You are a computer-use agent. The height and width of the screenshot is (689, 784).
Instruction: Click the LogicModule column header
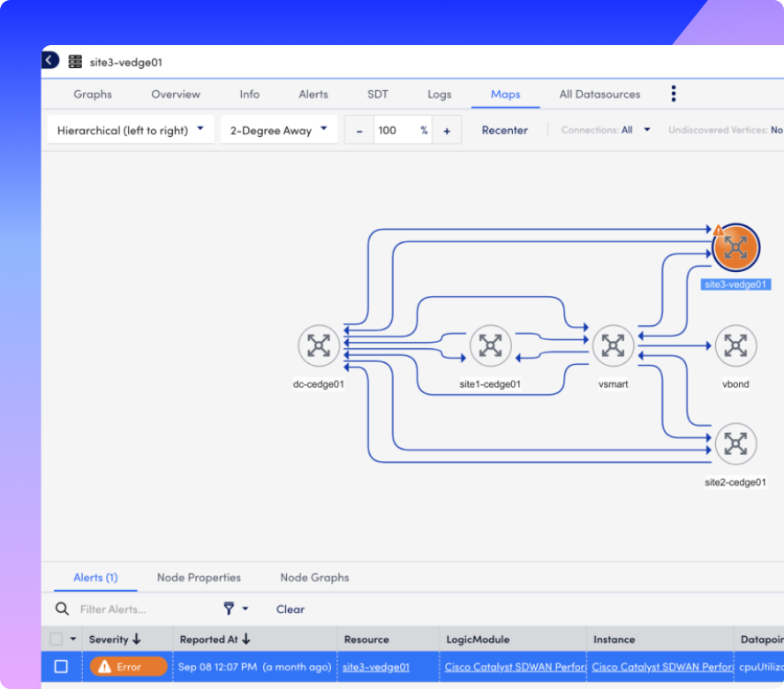pos(478,639)
